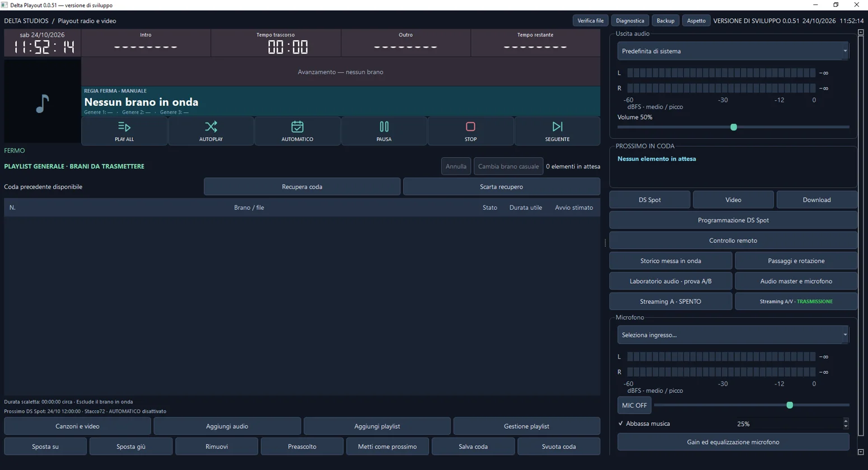This screenshot has width=868, height=470.
Task: Click the Delta Playout title bar app icon
Action: tap(4, 5)
